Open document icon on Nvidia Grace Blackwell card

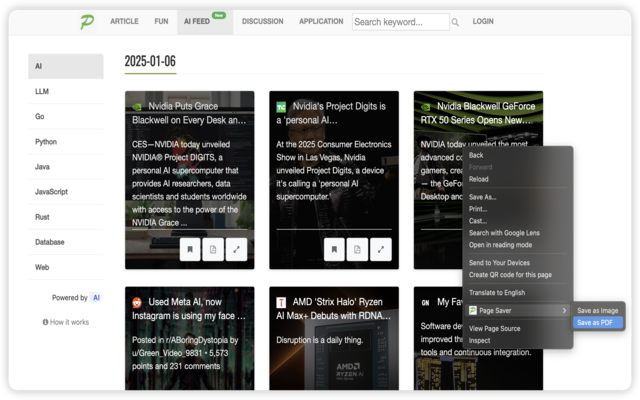(213, 249)
